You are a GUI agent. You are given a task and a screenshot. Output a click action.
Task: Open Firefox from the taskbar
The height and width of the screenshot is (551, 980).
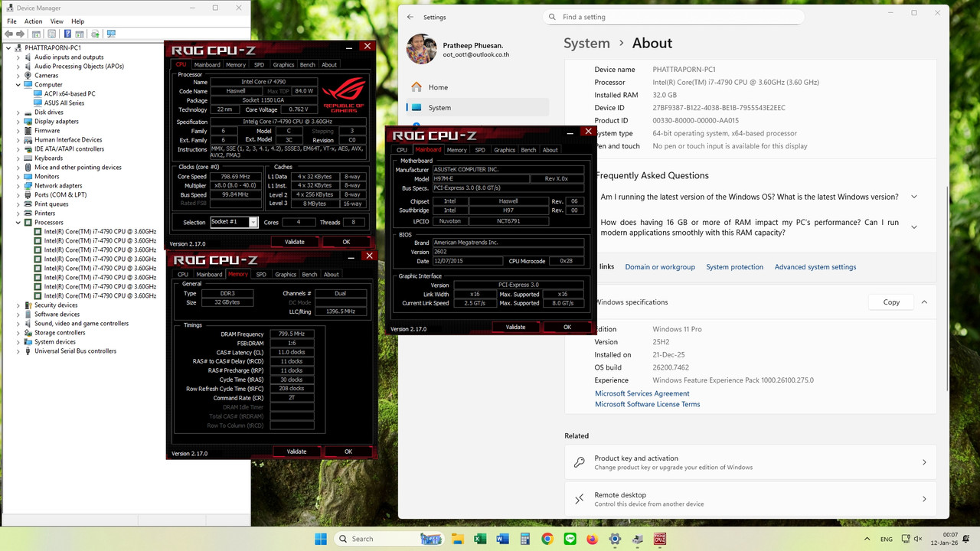pos(593,539)
